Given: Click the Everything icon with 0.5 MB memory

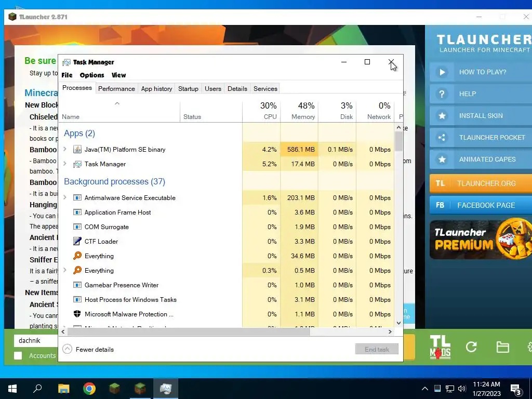Looking at the screenshot, I should point(77,270).
